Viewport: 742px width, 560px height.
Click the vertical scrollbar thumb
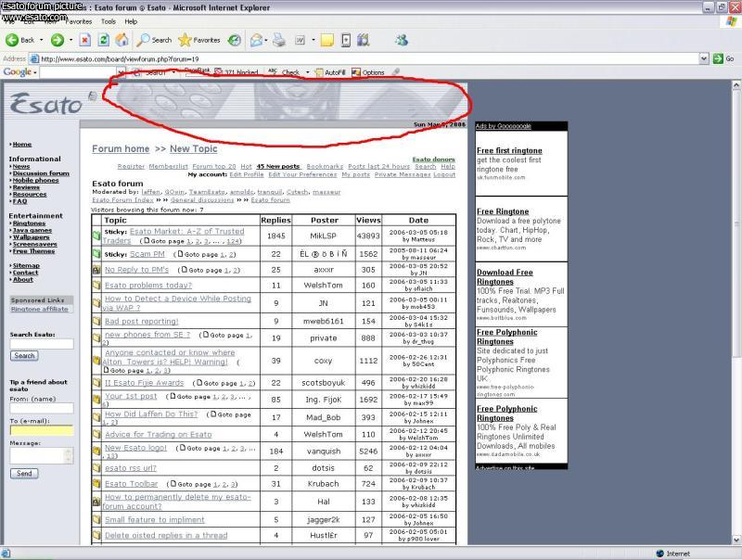(x=736, y=223)
